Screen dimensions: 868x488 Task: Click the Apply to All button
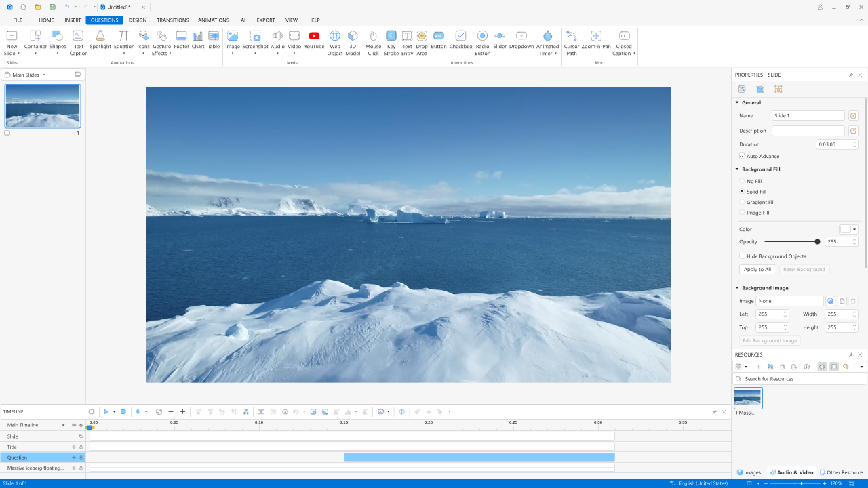pos(757,270)
